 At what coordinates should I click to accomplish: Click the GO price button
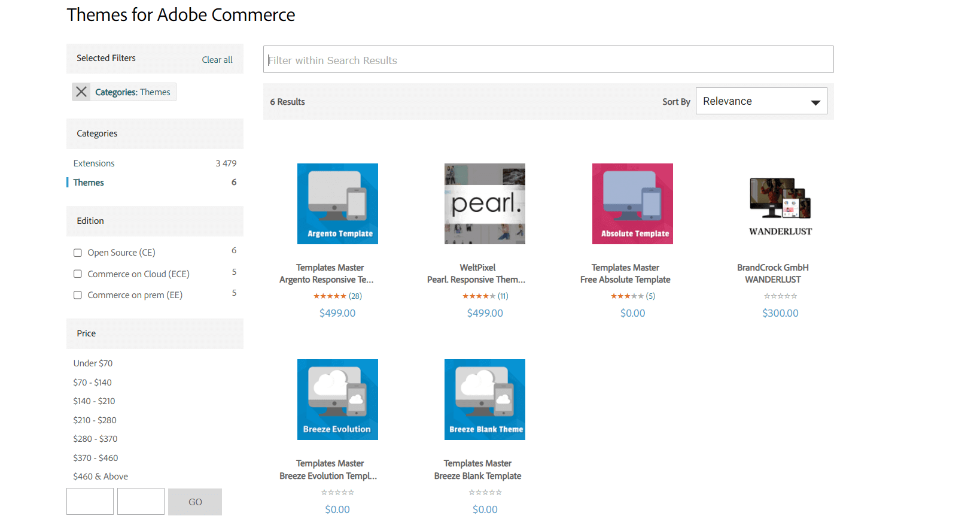coord(195,502)
